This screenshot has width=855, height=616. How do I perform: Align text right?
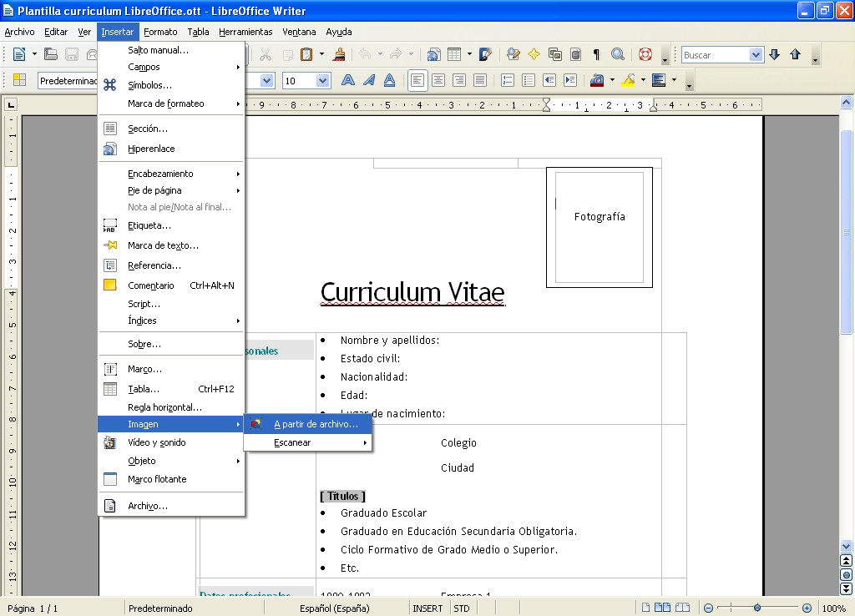click(x=459, y=80)
